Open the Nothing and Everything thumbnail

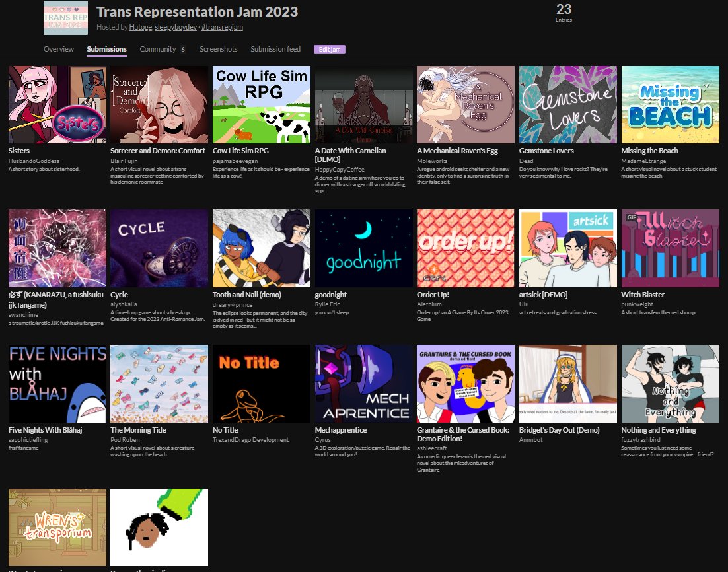pos(670,384)
